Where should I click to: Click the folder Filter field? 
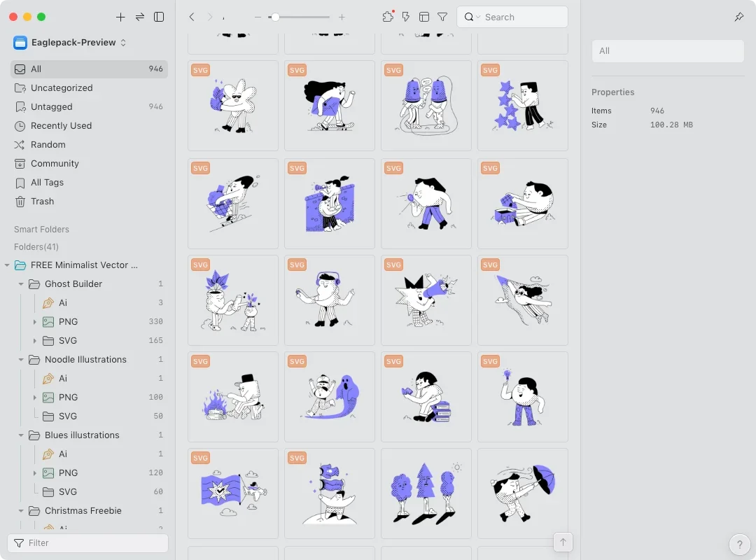[87, 542]
